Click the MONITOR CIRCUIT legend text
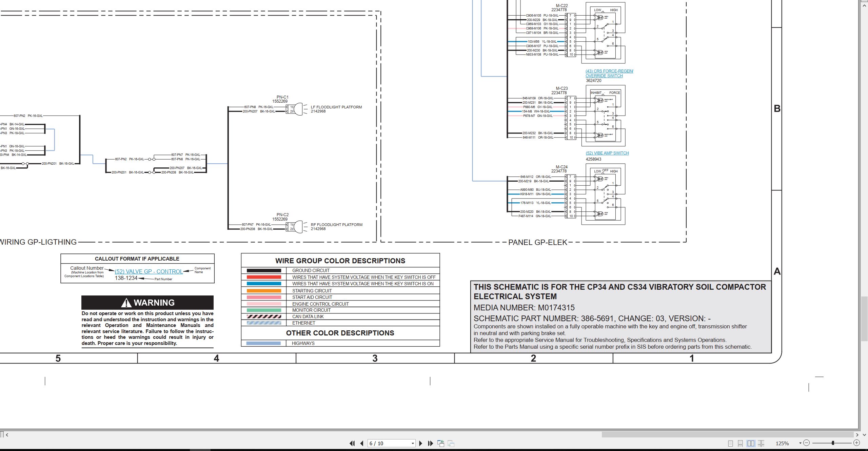This screenshot has height=451, width=868. click(311, 310)
